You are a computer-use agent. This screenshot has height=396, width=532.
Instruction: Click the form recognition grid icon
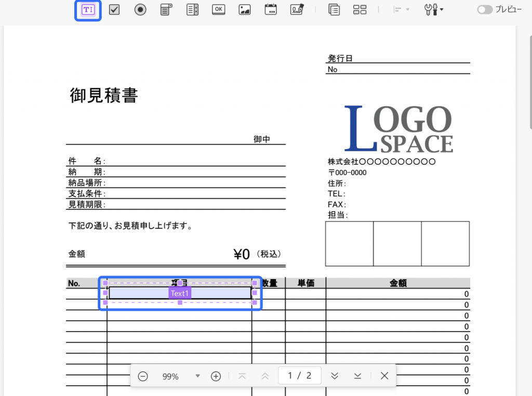(x=360, y=9)
